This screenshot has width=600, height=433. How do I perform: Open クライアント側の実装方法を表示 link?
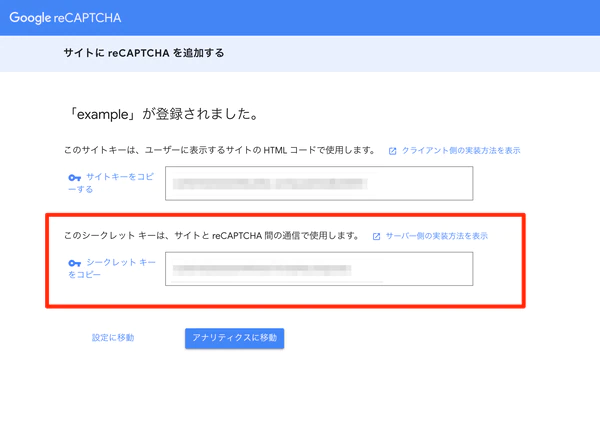(461, 150)
